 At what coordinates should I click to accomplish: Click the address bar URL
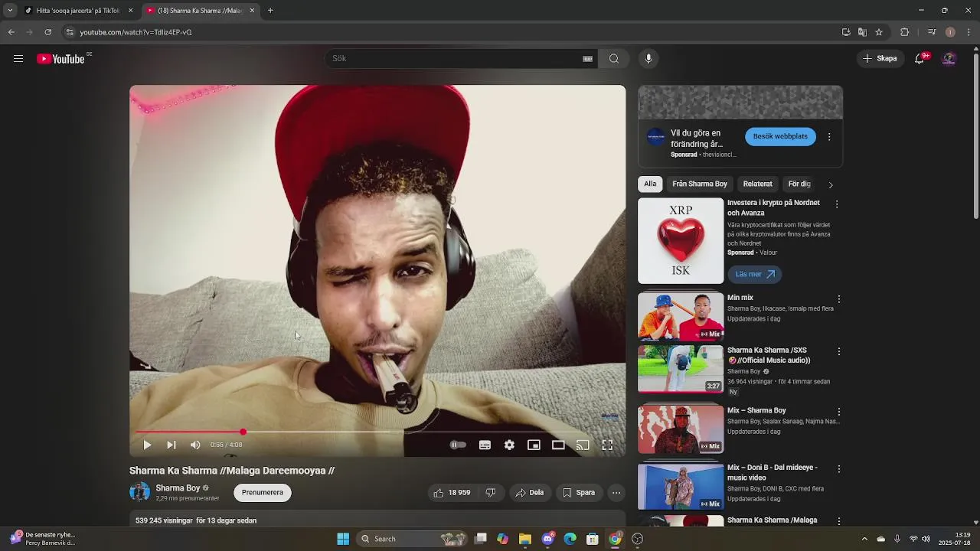tap(136, 32)
